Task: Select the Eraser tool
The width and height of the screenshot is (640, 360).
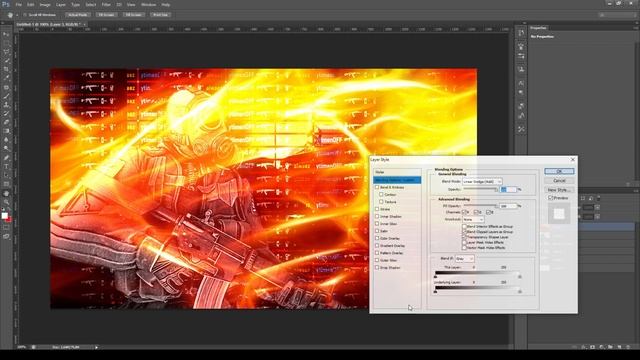Action: 6,122
